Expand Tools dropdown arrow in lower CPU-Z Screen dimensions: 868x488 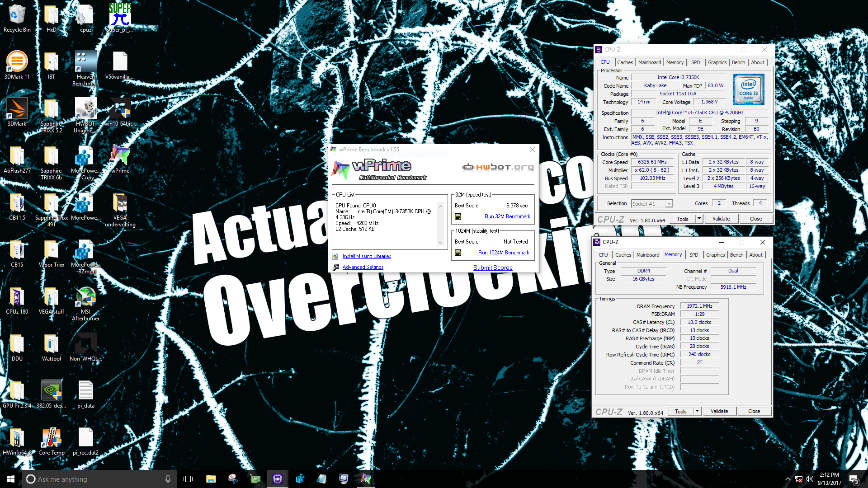697,411
